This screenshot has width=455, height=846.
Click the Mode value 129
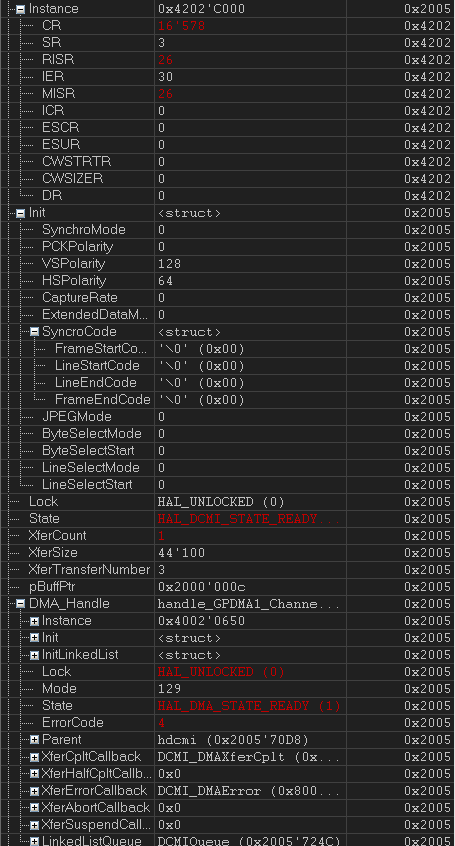(x=169, y=689)
